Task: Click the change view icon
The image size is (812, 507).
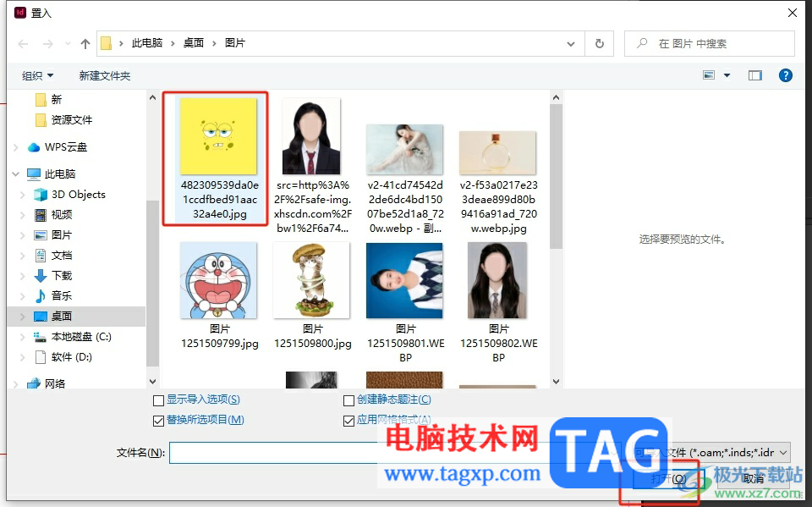Action: [709, 75]
